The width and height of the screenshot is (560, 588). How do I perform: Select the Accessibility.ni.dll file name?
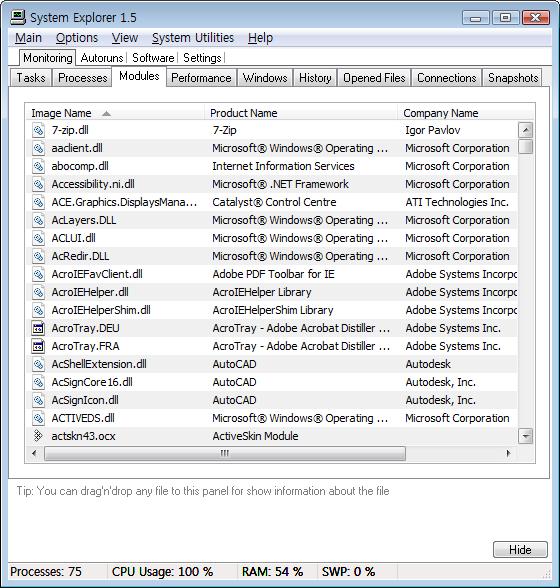pyautogui.click(x=93, y=184)
